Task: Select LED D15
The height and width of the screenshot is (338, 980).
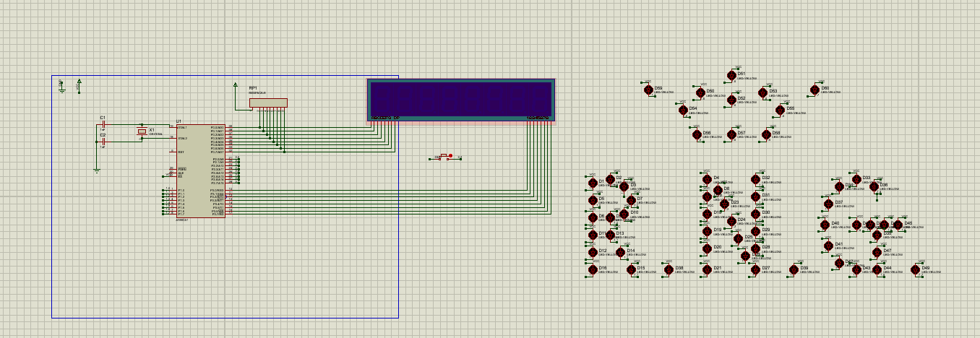Action: 631,269
